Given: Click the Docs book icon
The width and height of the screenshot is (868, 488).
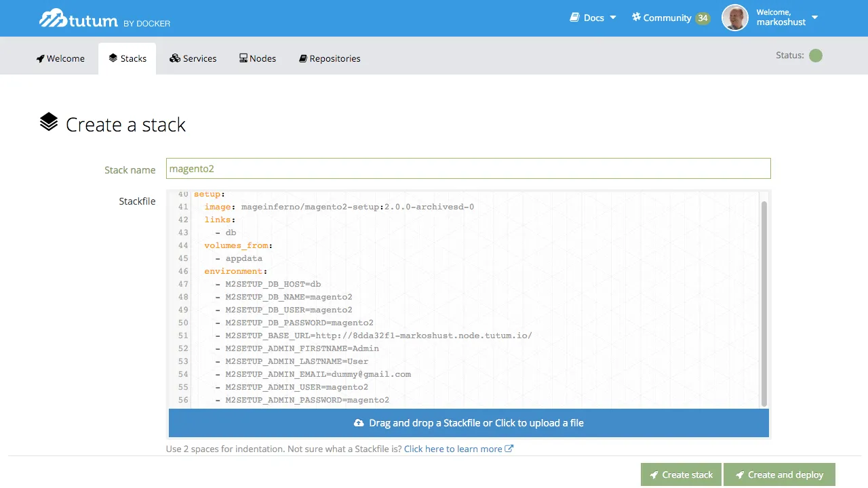Looking at the screenshot, I should click(x=574, y=18).
